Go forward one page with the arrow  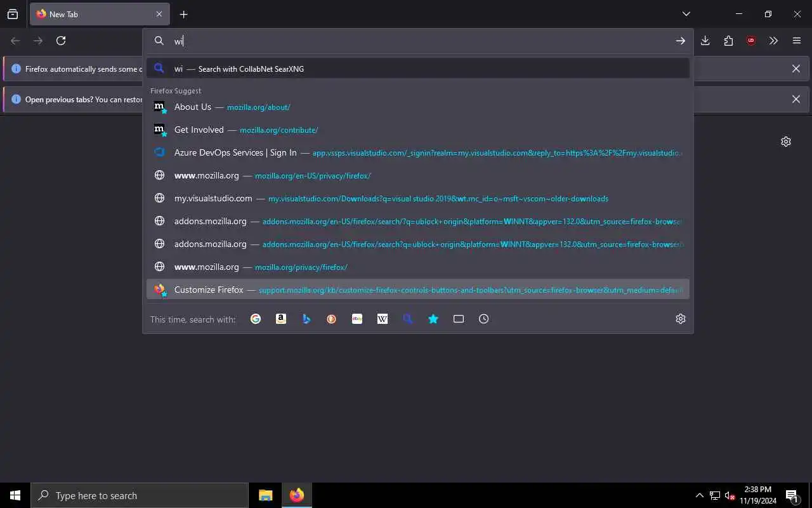38,41
